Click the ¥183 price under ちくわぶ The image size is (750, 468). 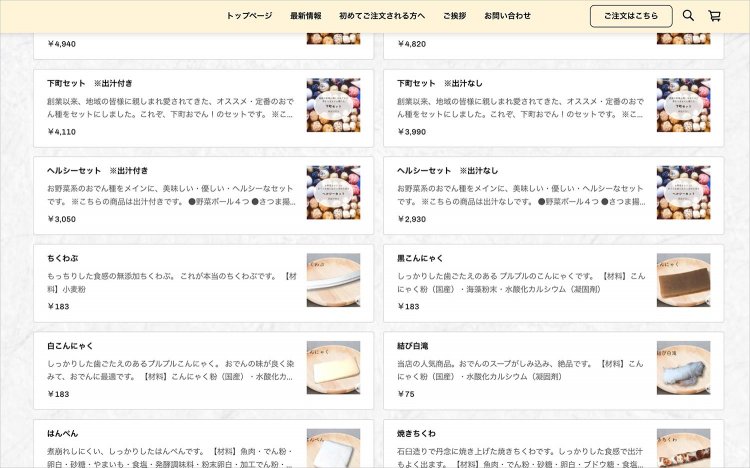pyautogui.click(x=58, y=307)
